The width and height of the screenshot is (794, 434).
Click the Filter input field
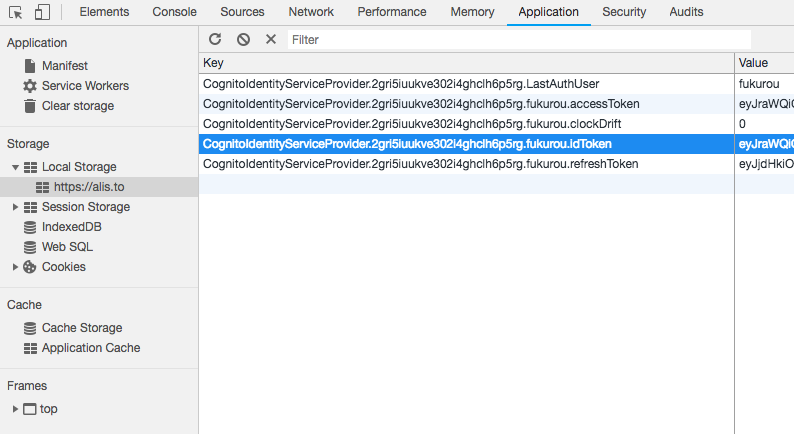(x=518, y=39)
